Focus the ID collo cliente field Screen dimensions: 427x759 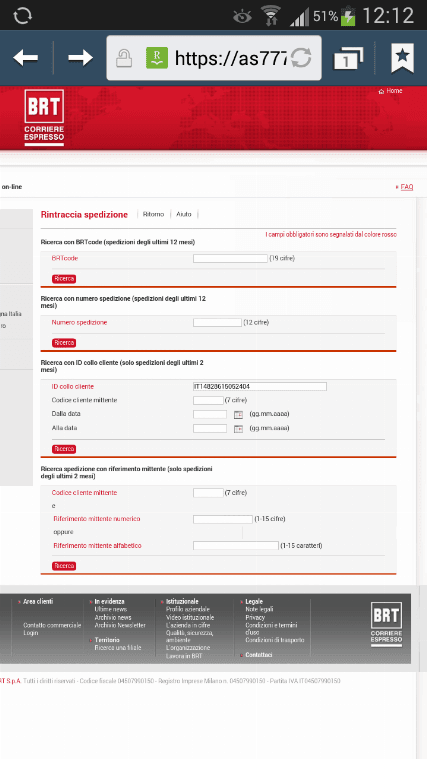259,386
